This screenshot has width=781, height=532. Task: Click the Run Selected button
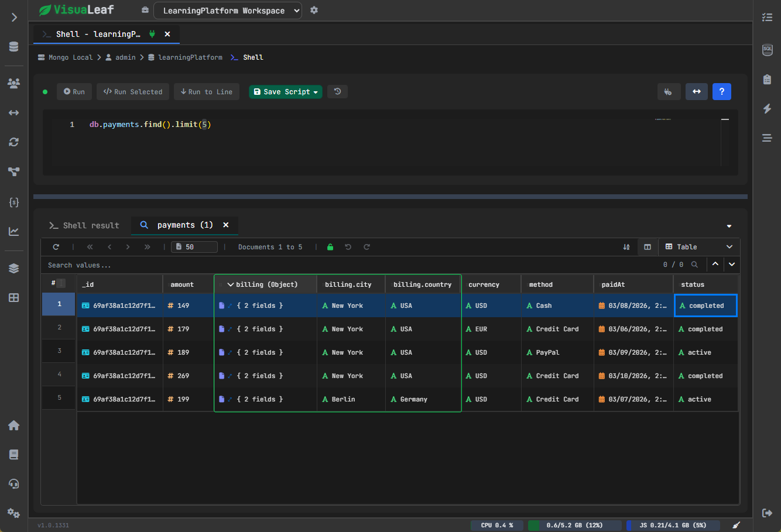(x=133, y=91)
